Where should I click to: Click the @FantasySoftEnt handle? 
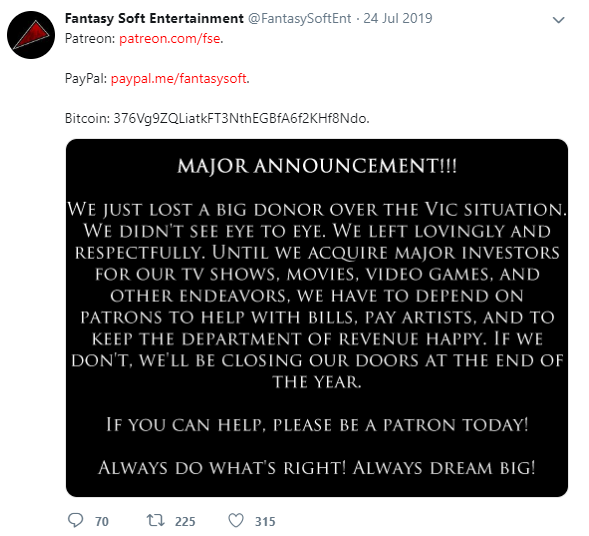click(299, 18)
